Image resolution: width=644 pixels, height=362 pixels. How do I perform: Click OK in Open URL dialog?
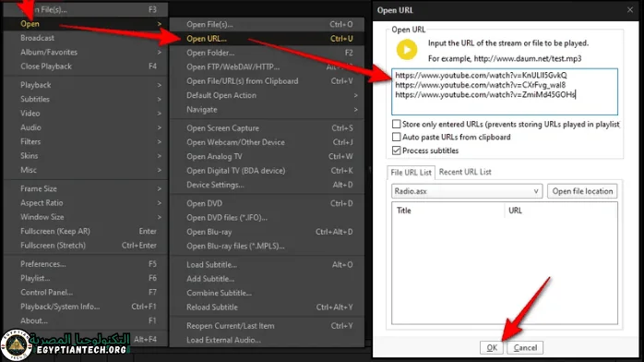tap(492, 347)
